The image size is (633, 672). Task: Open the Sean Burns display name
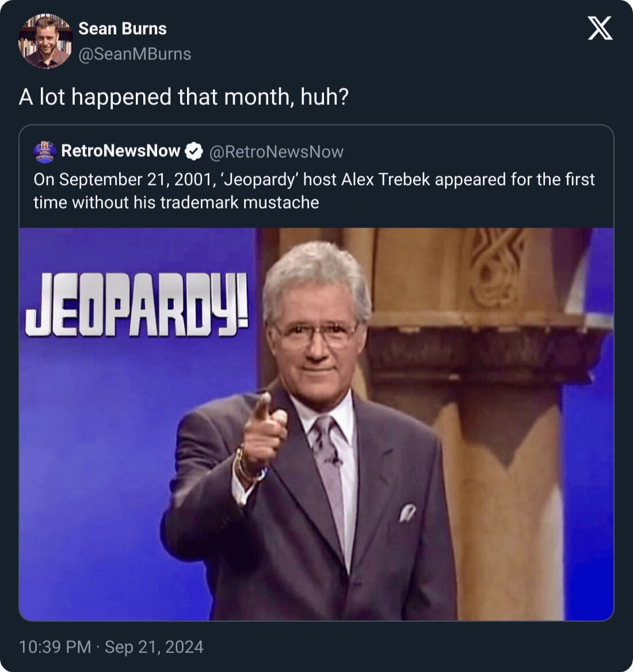click(x=122, y=28)
